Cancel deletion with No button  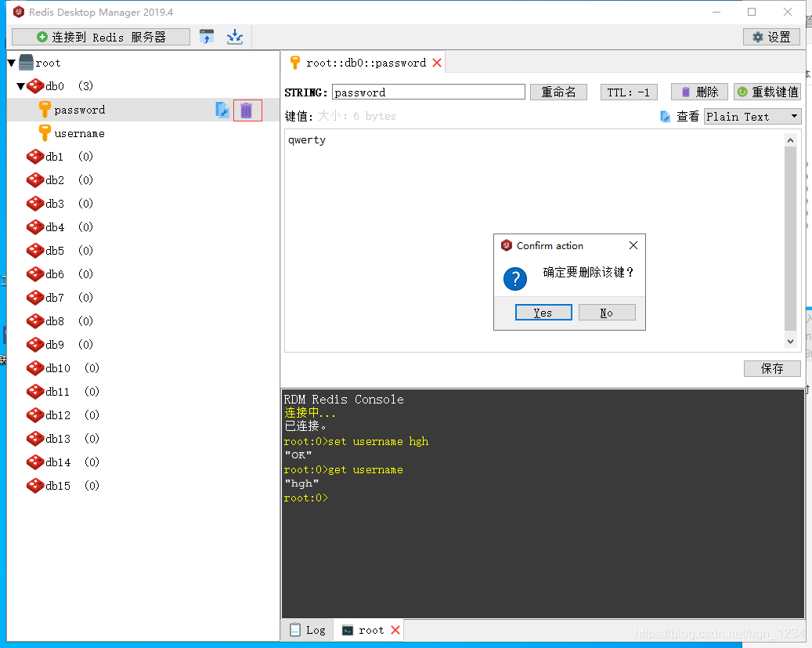tap(607, 313)
